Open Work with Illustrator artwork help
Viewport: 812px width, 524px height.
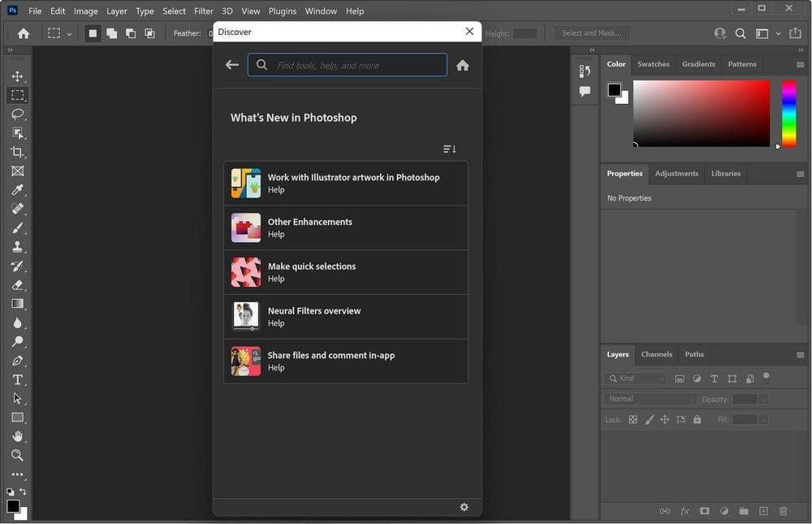tap(346, 184)
